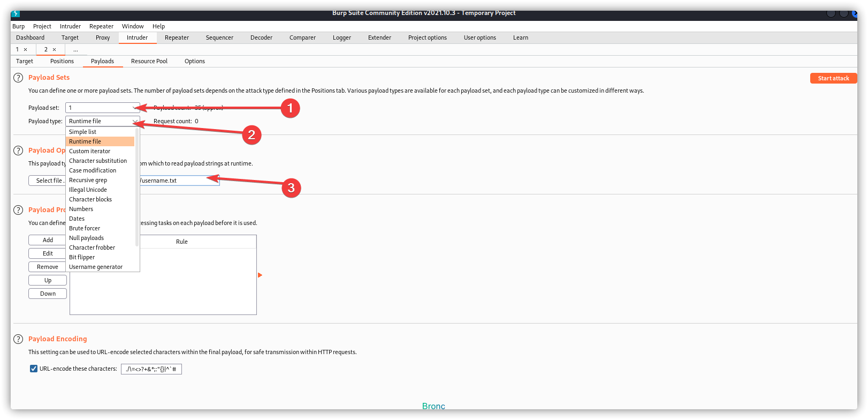Image resolution: width=868 pixels, height=420 pixels.
Task: Open the Payload set dropdown
Action: (103, 108)
